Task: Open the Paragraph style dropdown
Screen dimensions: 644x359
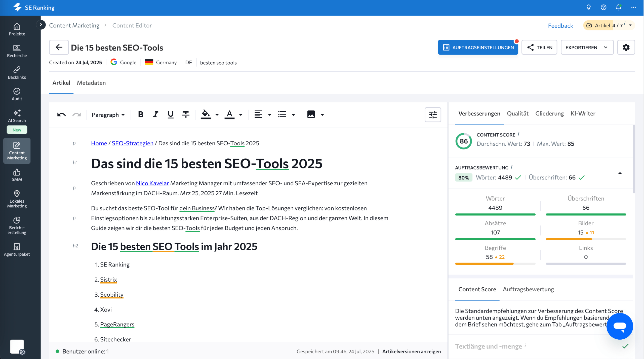Action: (x=108, y=115)
